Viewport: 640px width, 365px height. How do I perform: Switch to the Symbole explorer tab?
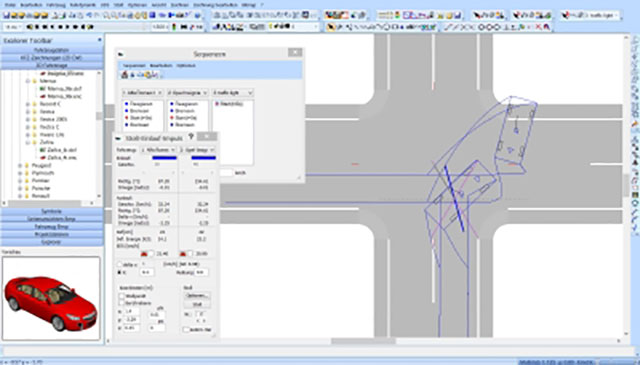coord(52,211)
